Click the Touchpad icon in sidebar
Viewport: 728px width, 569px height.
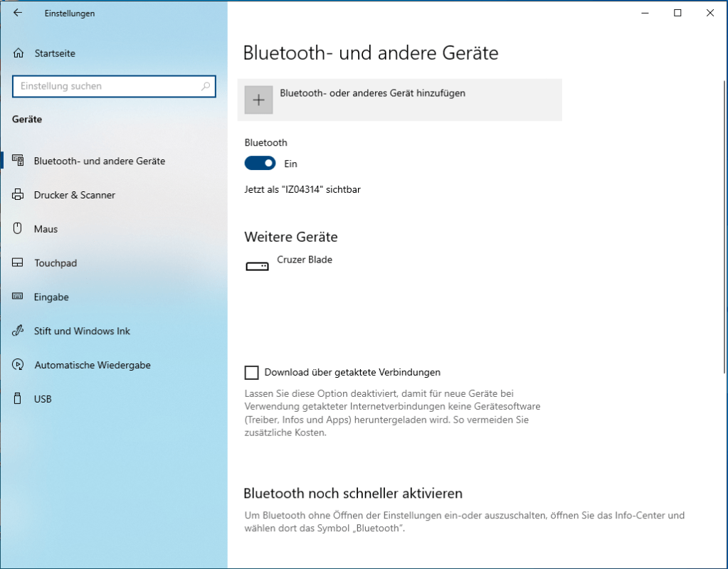click(19, 263)
